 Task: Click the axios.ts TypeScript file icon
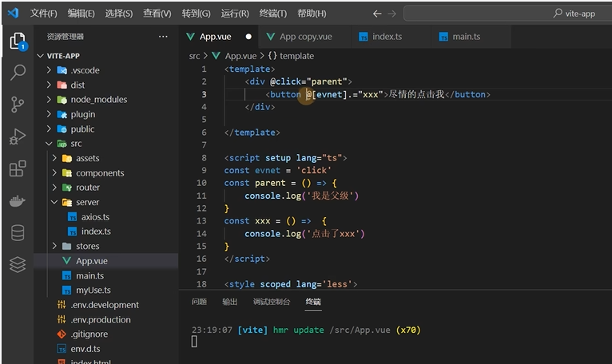click(x=72, y=217)
